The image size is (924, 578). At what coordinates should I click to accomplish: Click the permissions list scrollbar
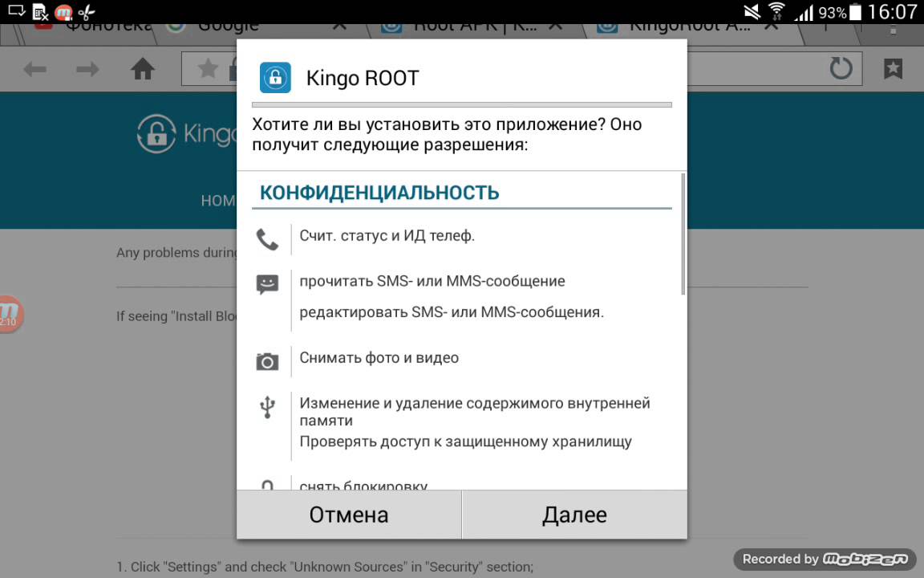click(683, 234)
